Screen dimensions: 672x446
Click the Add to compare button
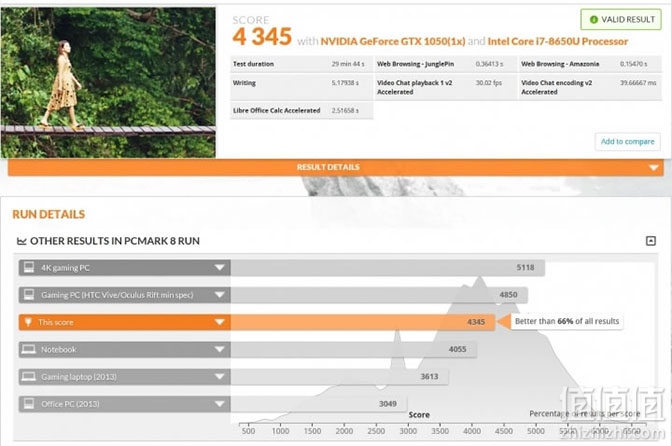click(x=627, y=141)
